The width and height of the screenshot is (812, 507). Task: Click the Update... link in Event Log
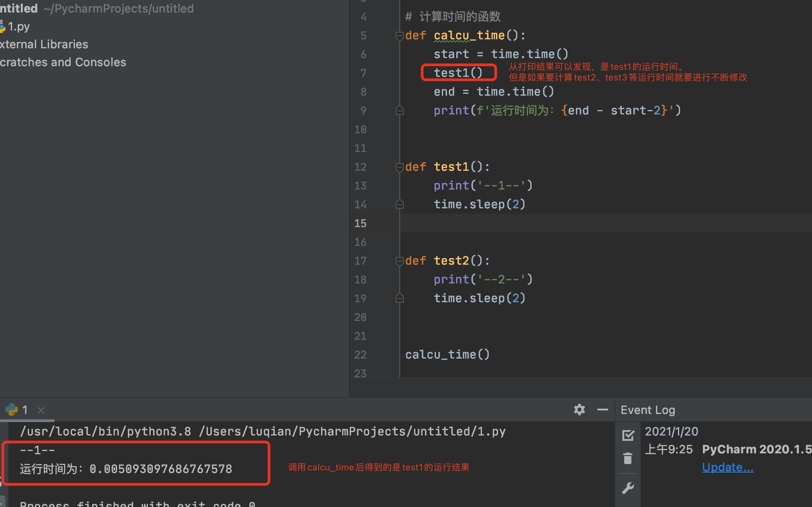click(x=727, y=467)
